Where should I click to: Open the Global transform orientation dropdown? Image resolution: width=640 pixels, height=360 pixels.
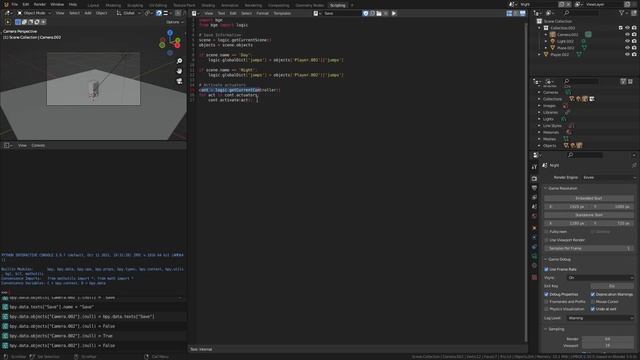click(x=129, y=13)
